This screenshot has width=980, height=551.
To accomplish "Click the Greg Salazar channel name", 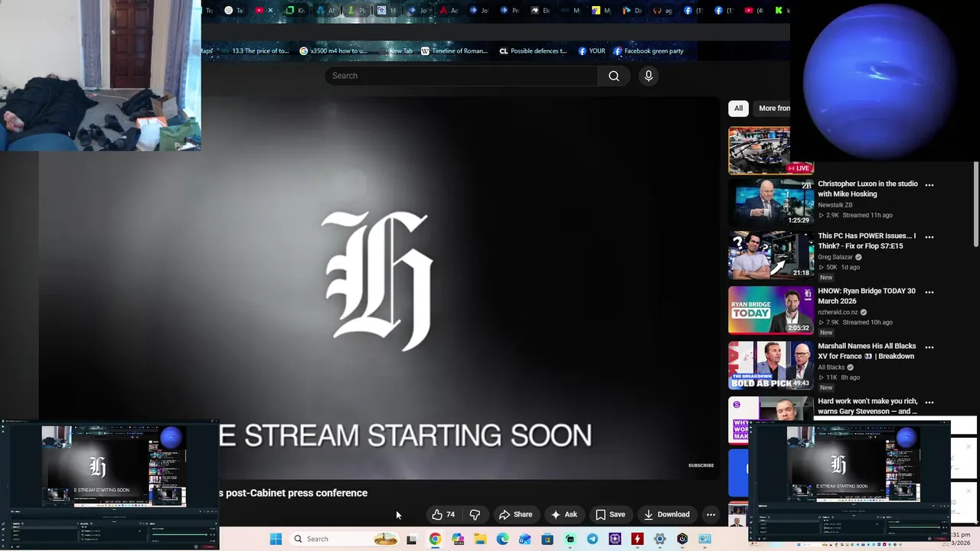I will click(835, 257).
